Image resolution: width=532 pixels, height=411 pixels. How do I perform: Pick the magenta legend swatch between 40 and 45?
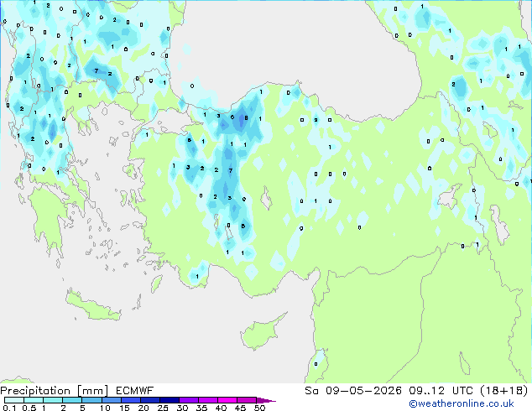point(227,400)
